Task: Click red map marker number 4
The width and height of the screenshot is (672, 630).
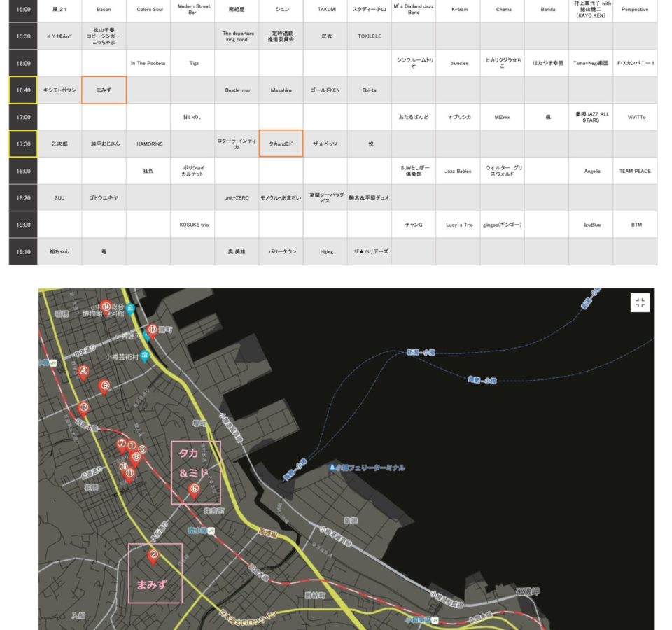Action: click(x=83, y=372)
